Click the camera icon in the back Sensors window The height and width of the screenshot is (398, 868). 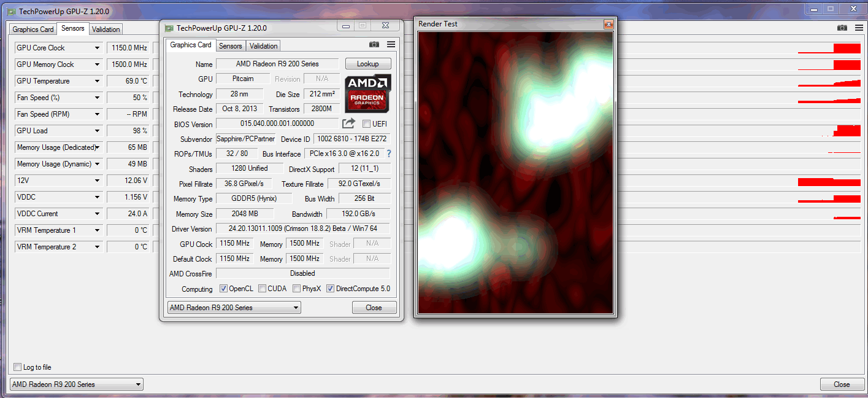842,28
